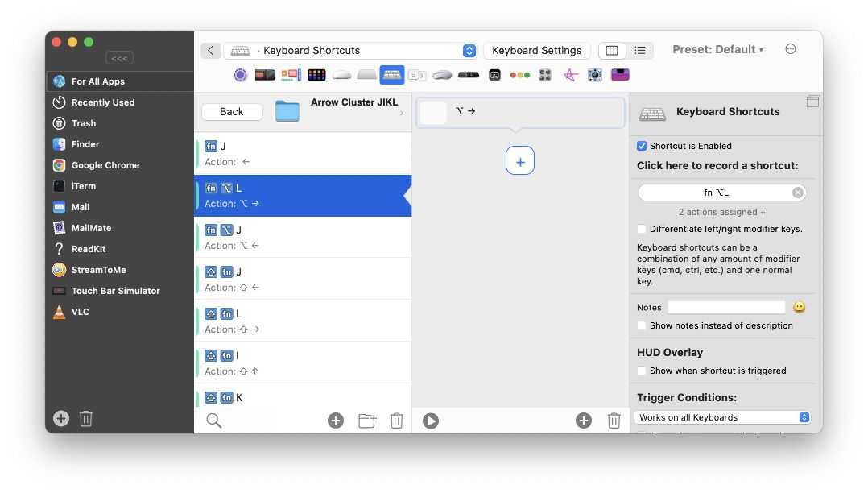Open the Trackpad gestures section
868x493 pixels.
[x=366, y=74]
